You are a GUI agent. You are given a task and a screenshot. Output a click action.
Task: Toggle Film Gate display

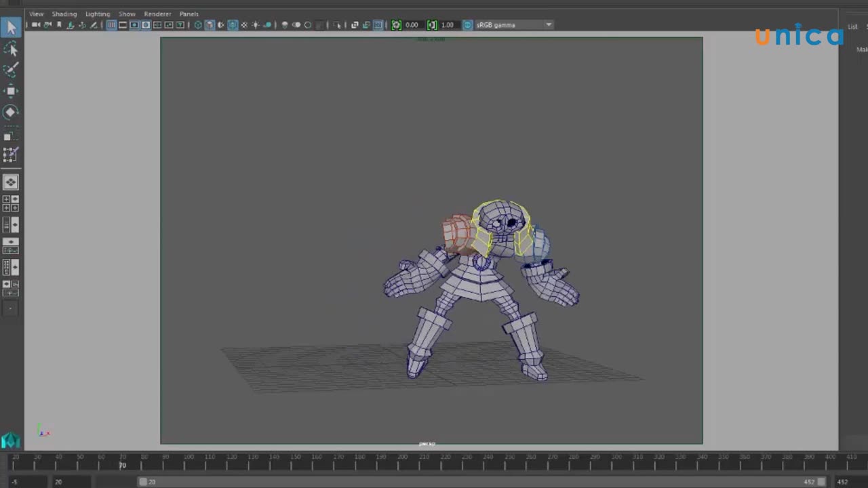coord(123,25)
